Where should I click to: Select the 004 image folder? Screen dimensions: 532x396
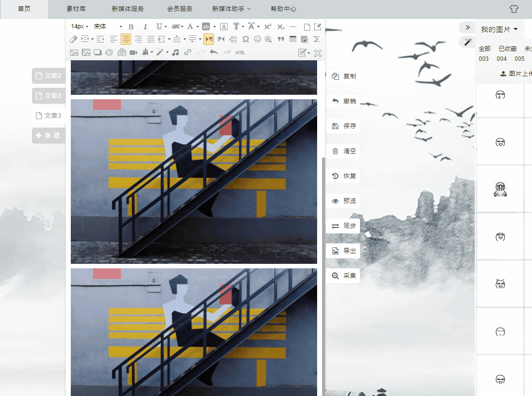point(502,59)
